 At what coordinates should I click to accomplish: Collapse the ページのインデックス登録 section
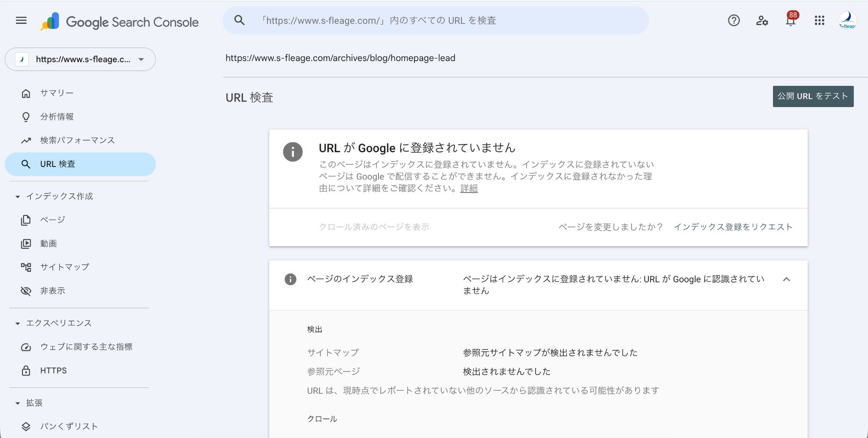pos(786,279)
